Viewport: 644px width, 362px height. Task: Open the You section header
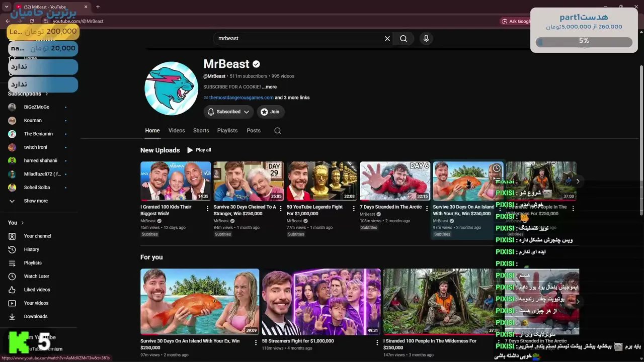16,223
